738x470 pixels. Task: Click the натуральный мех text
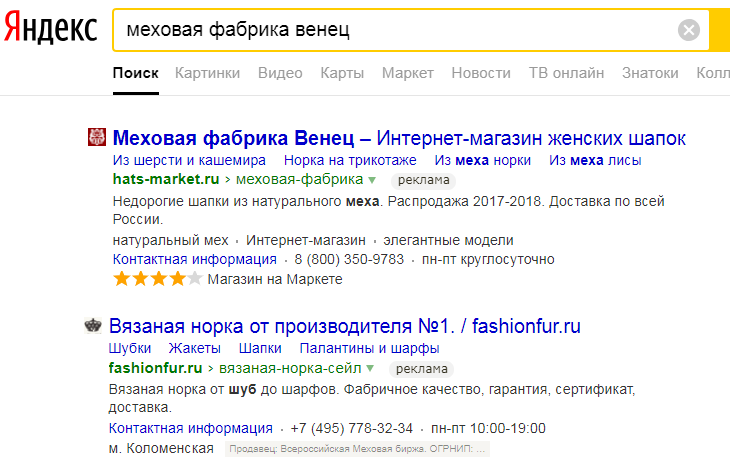pos(170,240)
